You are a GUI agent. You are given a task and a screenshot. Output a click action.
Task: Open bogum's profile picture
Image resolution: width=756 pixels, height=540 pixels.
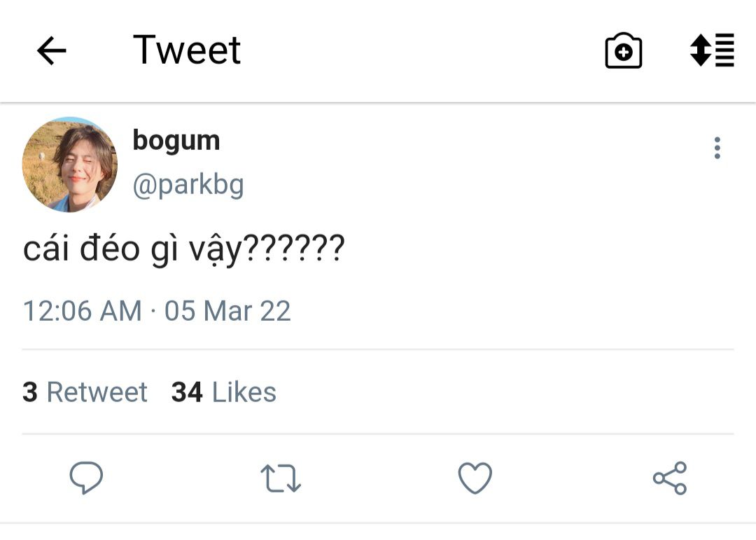(x=70, y=165)
